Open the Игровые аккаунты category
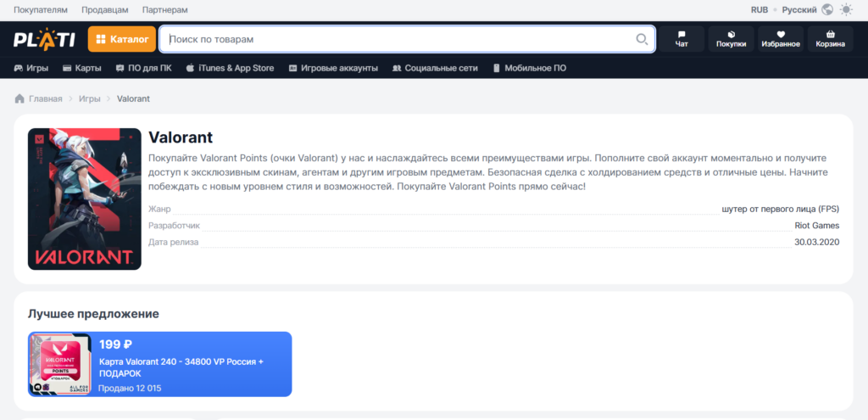 (x=333, y=68)
